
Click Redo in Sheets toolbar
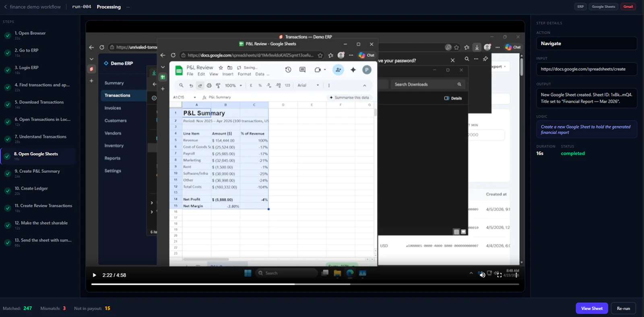coord(200,85)
